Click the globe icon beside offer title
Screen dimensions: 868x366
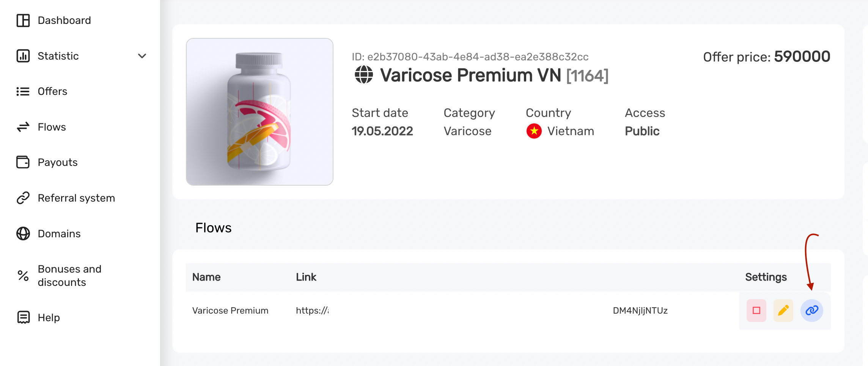364,75
